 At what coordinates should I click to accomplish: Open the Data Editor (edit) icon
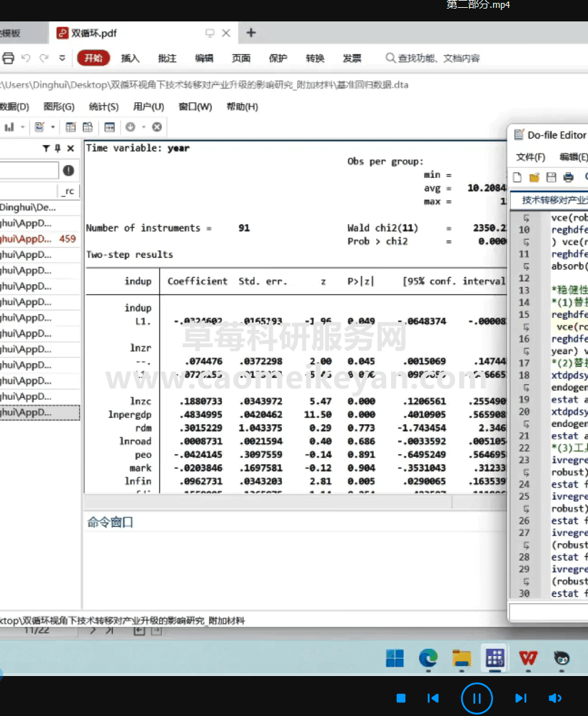point(71,127)
